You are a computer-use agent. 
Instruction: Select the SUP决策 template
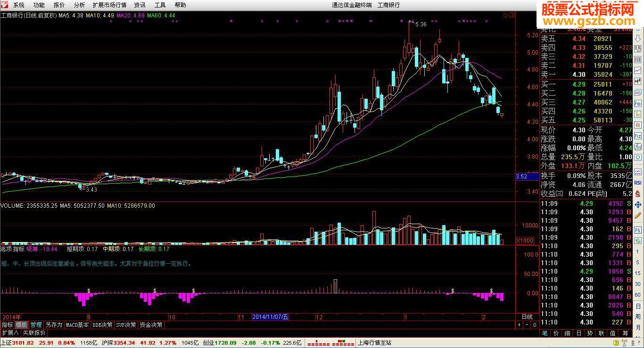126,325
